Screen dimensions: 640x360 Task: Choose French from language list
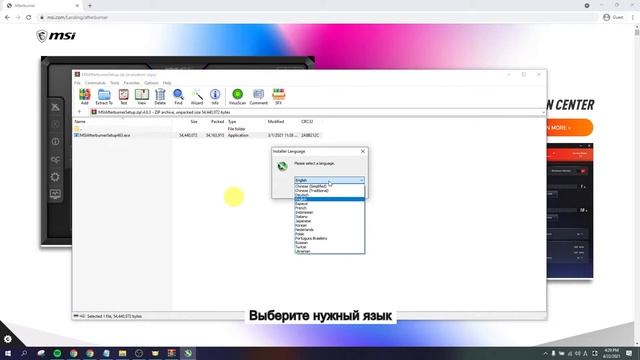click(329, 208)
